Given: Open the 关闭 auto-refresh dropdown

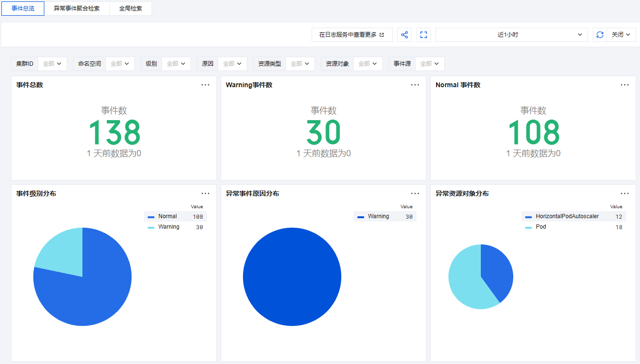Looking at the screenshot, I should 621,35.
